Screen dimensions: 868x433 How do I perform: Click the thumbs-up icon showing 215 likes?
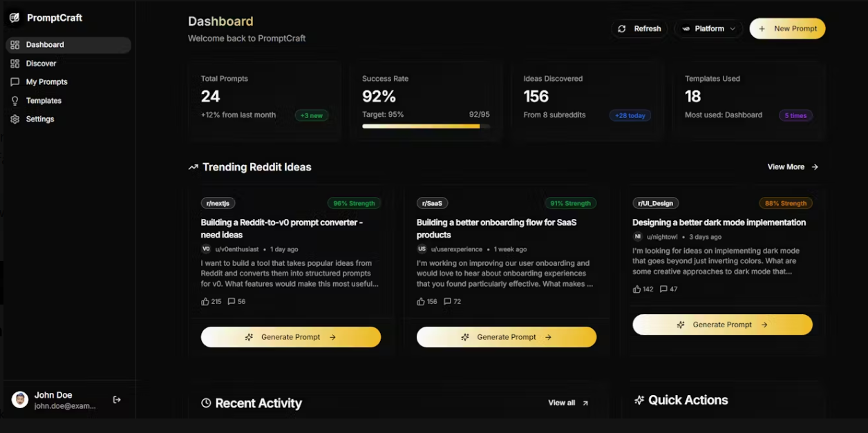pos(205,301)
